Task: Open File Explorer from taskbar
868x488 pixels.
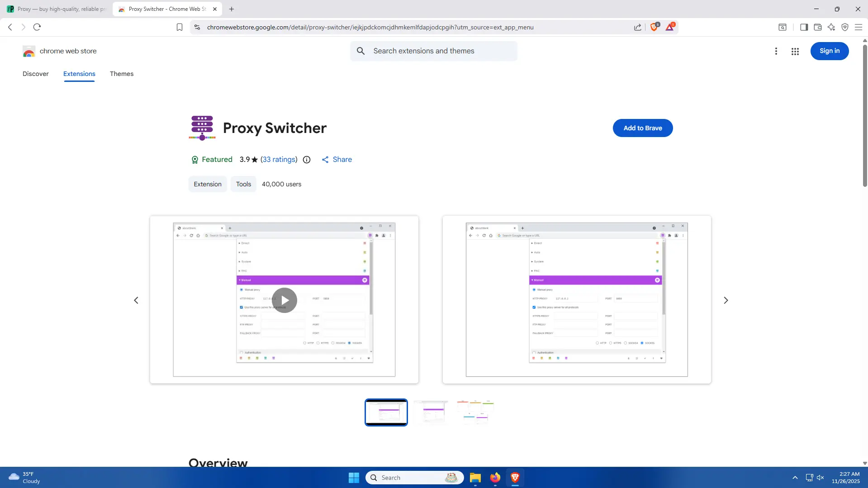Action: click(x=475, y=478)
